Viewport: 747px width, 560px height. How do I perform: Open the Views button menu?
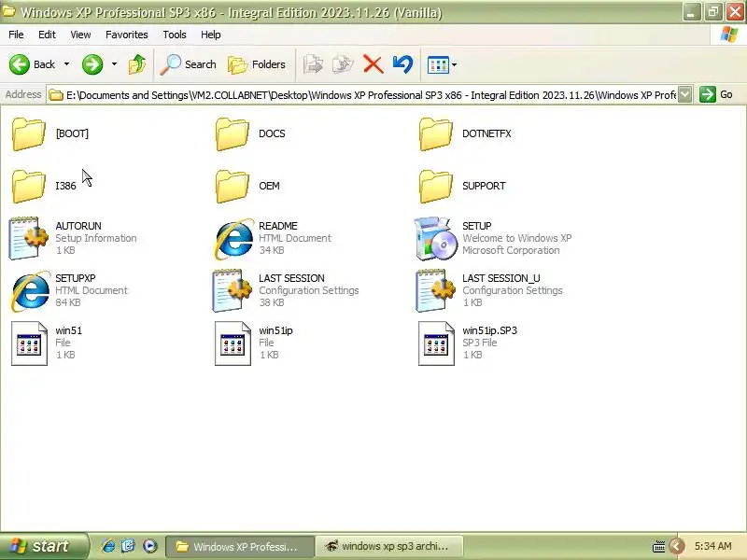442,64
